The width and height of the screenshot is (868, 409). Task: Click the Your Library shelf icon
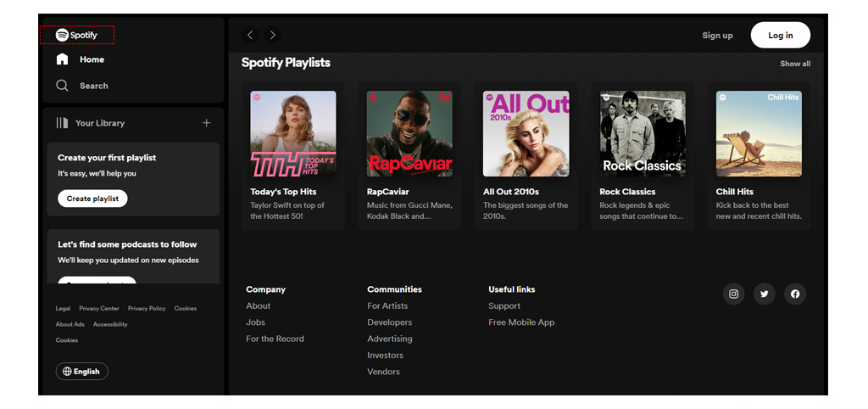pos(62,123)
